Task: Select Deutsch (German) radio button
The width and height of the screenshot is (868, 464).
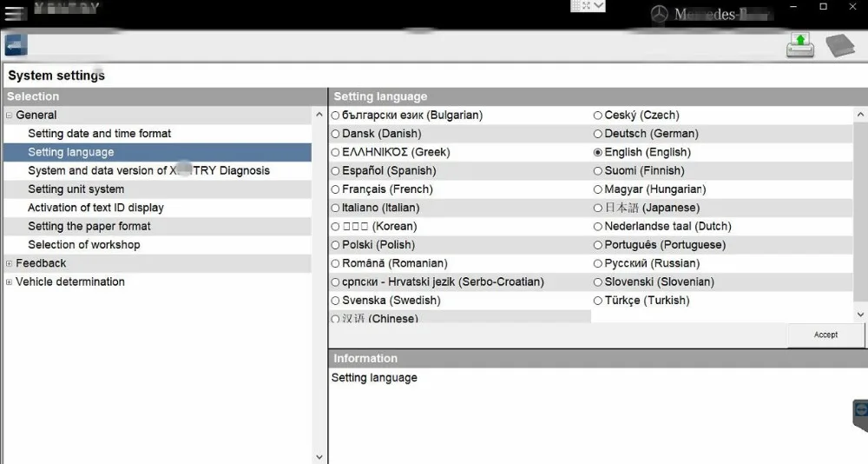Action: click(x=598, y=134)
